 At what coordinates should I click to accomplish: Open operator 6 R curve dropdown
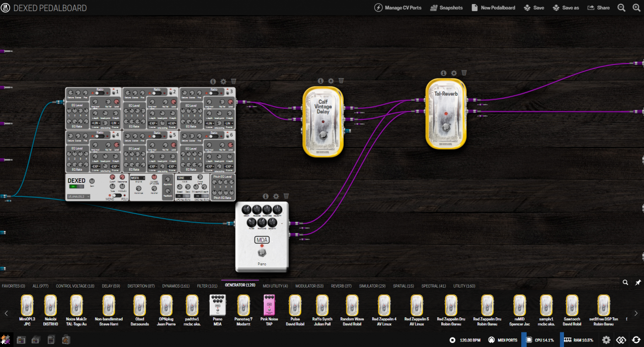click(229, 166)
